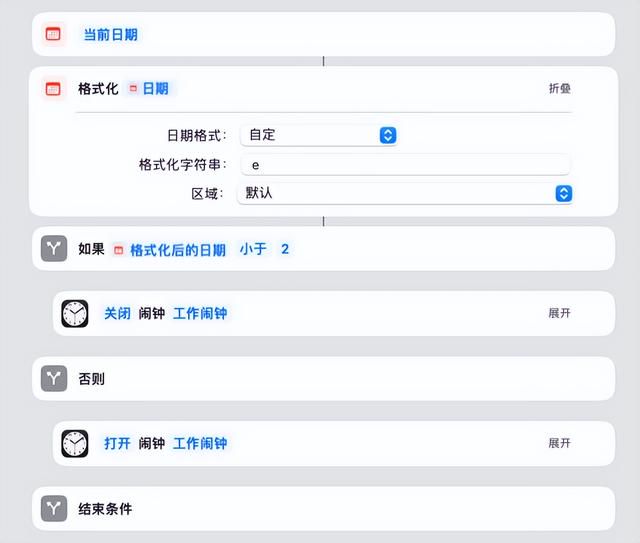Select the 否则 branch icon
Image resolution: width=640 pixels, height=543 pixels.
(54, 378)
